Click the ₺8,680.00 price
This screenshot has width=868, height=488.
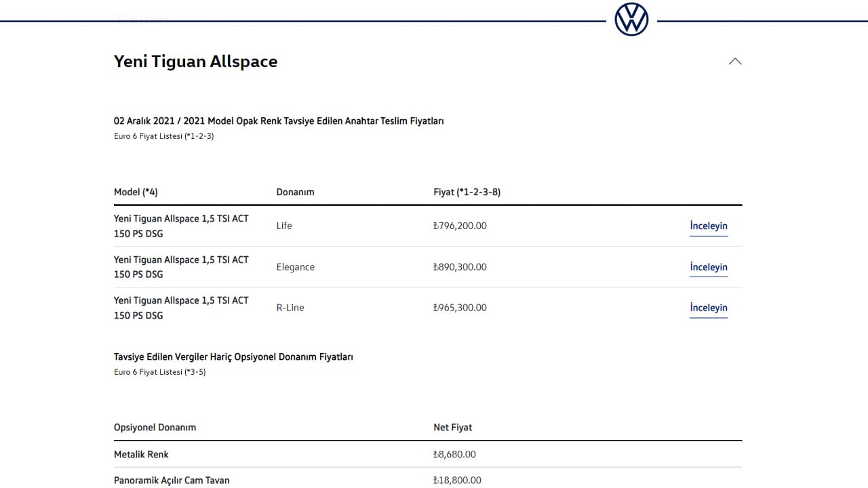[454, 454]
